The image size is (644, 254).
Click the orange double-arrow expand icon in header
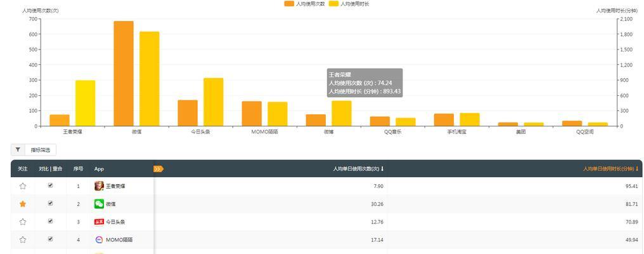[158, 169]
